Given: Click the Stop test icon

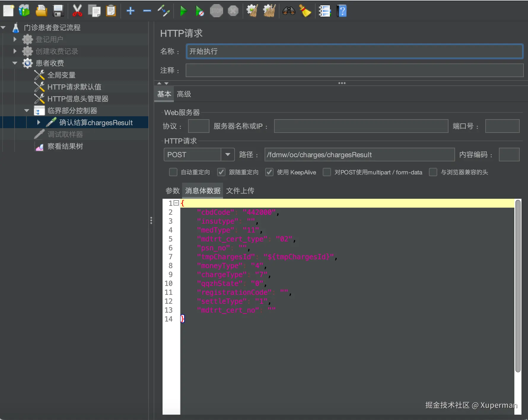Looking at the screenshot, I should point(217,11).
